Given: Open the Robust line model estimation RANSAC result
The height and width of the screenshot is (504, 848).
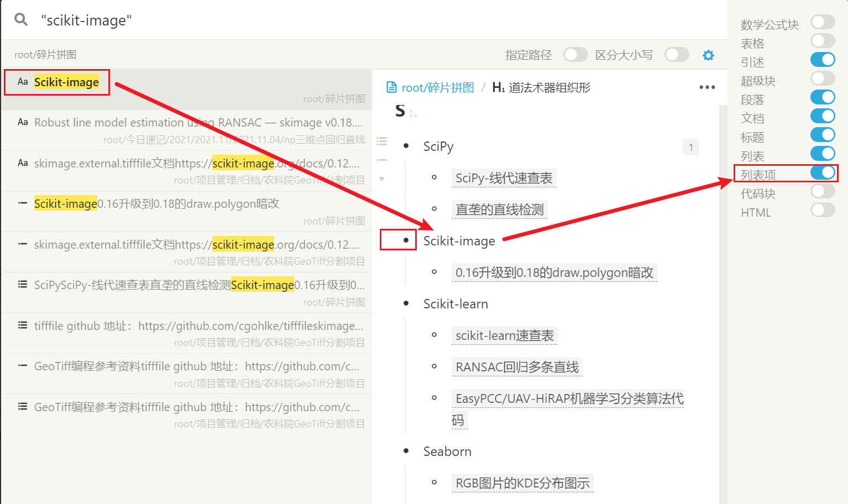Looking at the screenshot, I should pyautogui.click(x=186, y=130).
